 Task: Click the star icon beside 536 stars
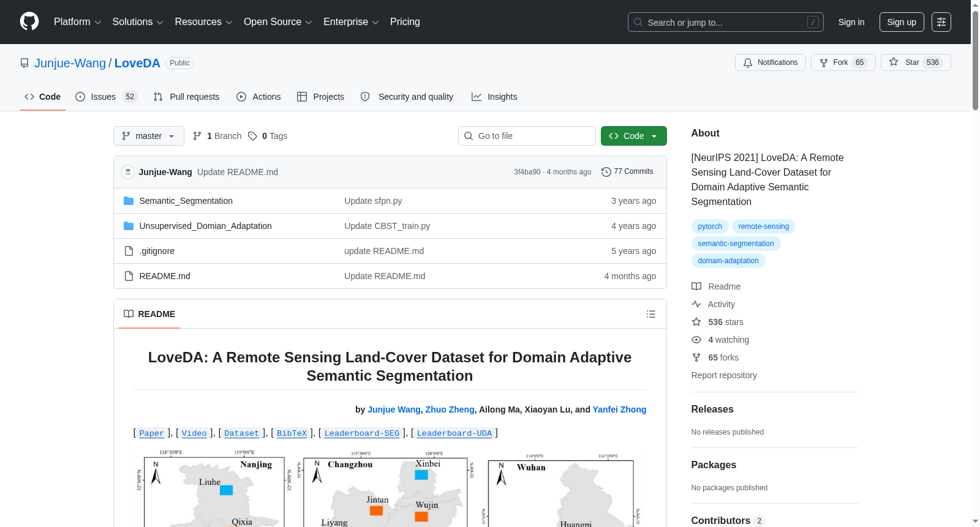pos(696,322)
